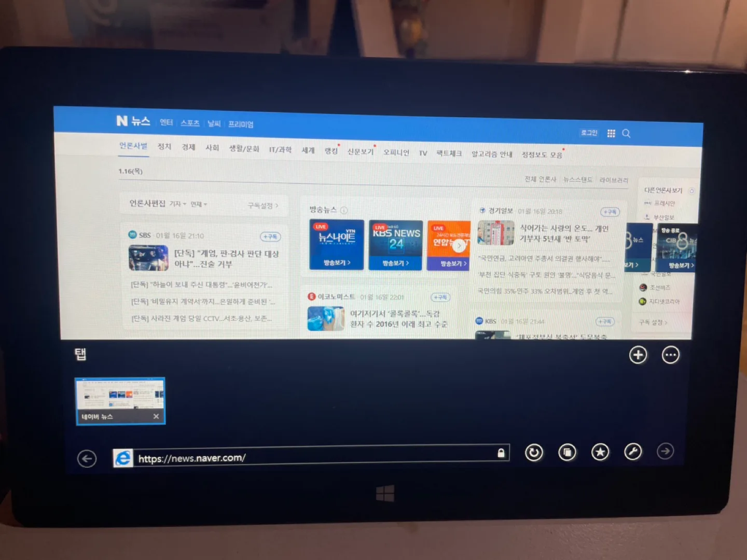
Task: Subscribe to KBS with +구독
Action: (x=605, y=321)
